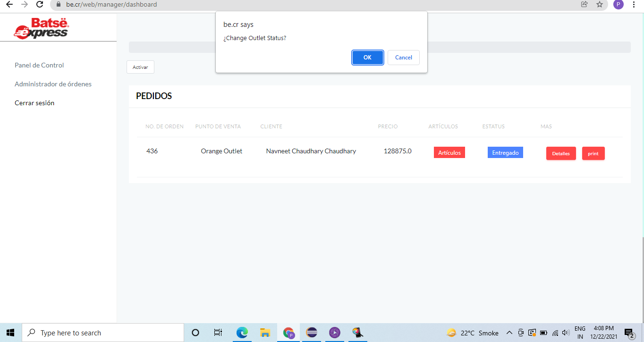644x342 pixels.
Task: Confirm the dialog by pressing OK
Action: click(367, 58)
